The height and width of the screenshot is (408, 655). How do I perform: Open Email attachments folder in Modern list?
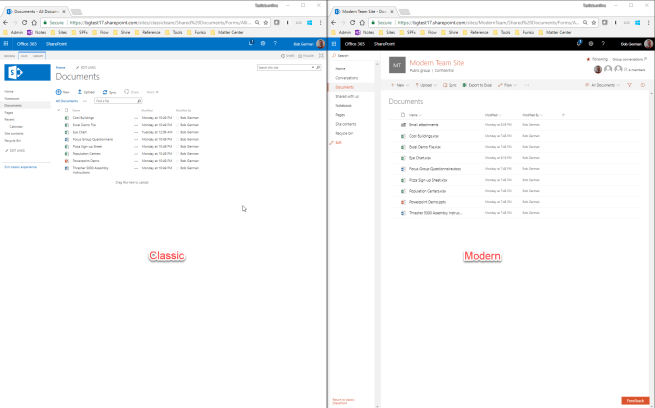click(424, 125)
